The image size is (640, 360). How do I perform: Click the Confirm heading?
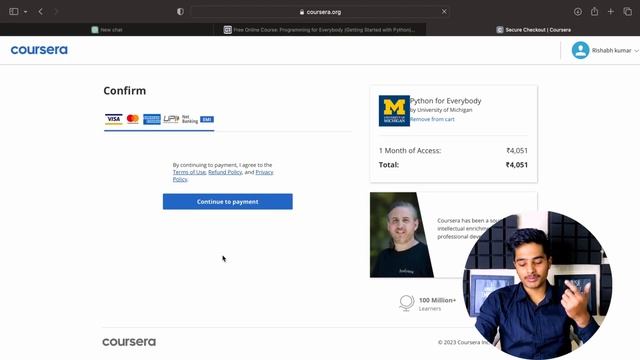coord(124,91)
